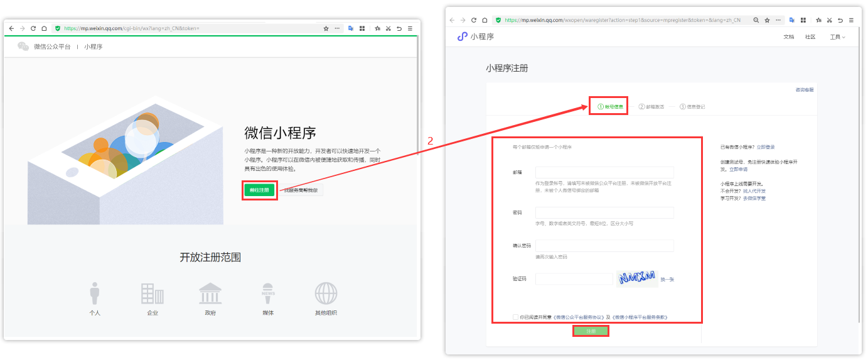
Task: Expand the 工具 dropdown in the header
Action: [837, 37]
